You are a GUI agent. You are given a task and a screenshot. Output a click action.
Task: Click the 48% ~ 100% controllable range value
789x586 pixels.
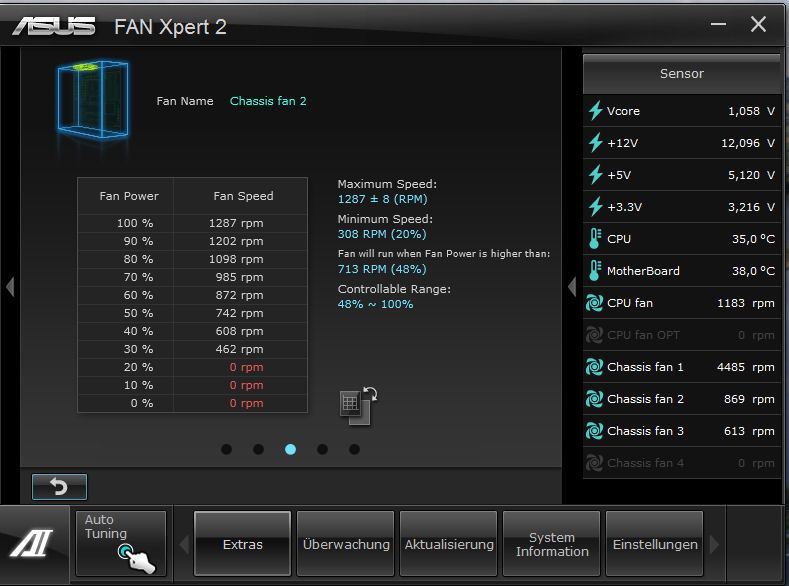click(x=375, y=304)
